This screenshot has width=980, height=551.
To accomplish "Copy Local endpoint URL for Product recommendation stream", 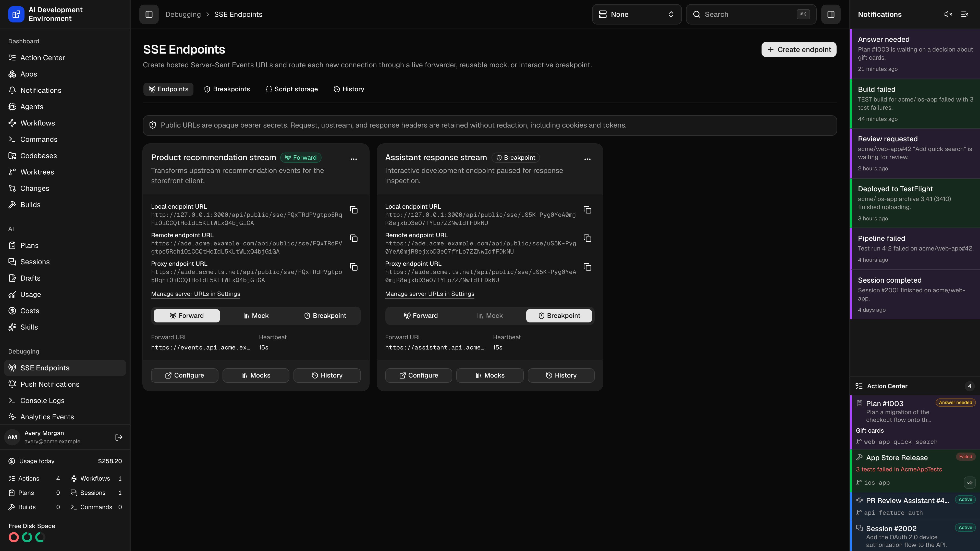I will pos(353,210).
